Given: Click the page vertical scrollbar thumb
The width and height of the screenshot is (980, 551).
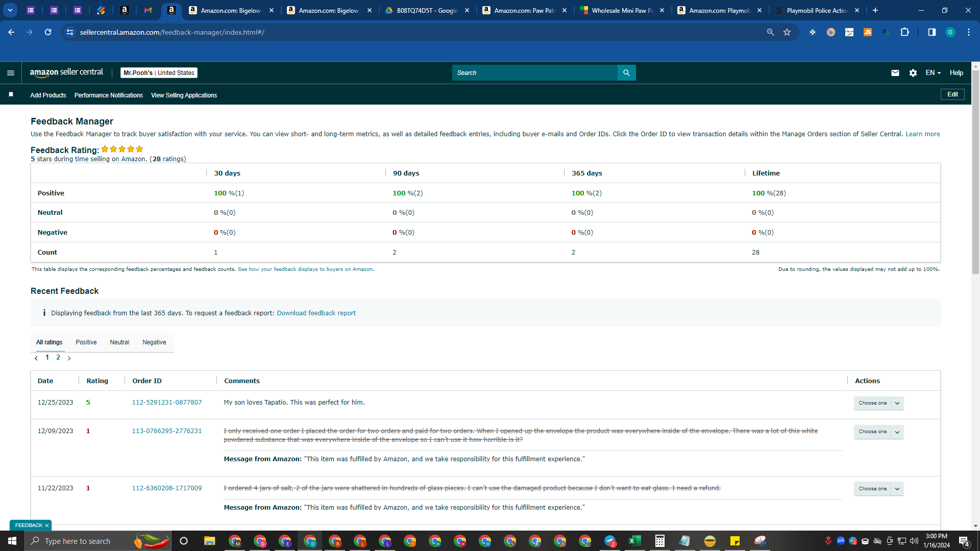Looking at the screenshot, I should click(x=975, y=171).
